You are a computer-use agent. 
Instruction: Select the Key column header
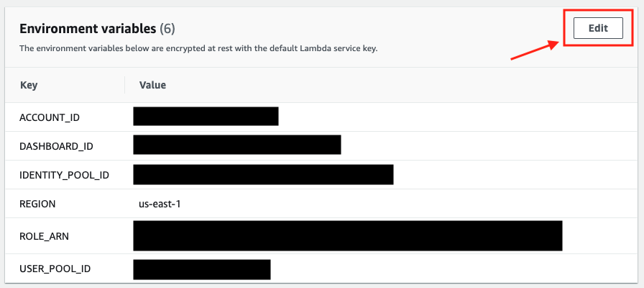click(x=29, y=85)
